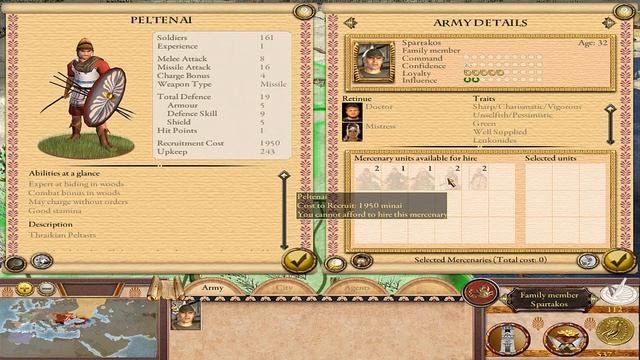Click the ability 'Good stamina'
The width and height of the screenshot is (640, 360).
click(55, 211)
